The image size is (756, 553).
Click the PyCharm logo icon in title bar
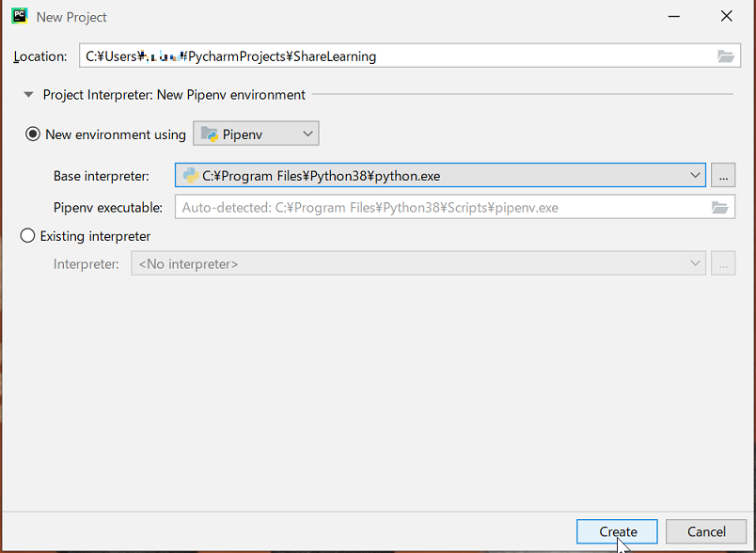click(20, 16)
